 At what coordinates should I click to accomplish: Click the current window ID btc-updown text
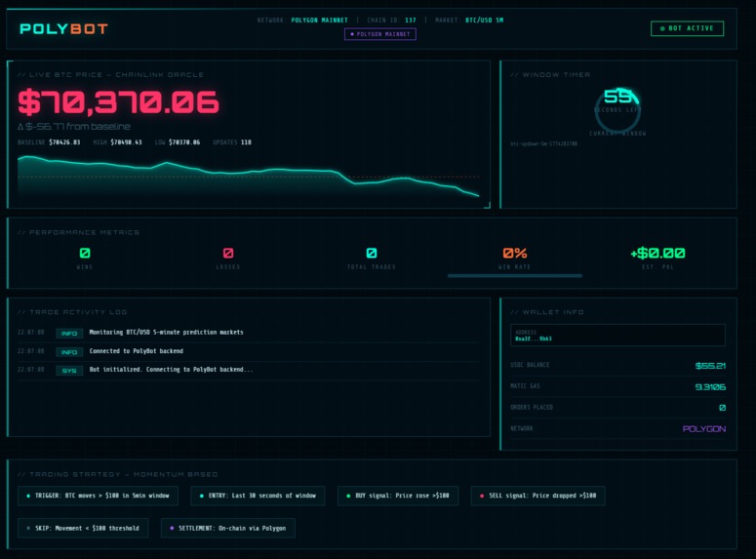pyautogui.click(x=544, y=143)
